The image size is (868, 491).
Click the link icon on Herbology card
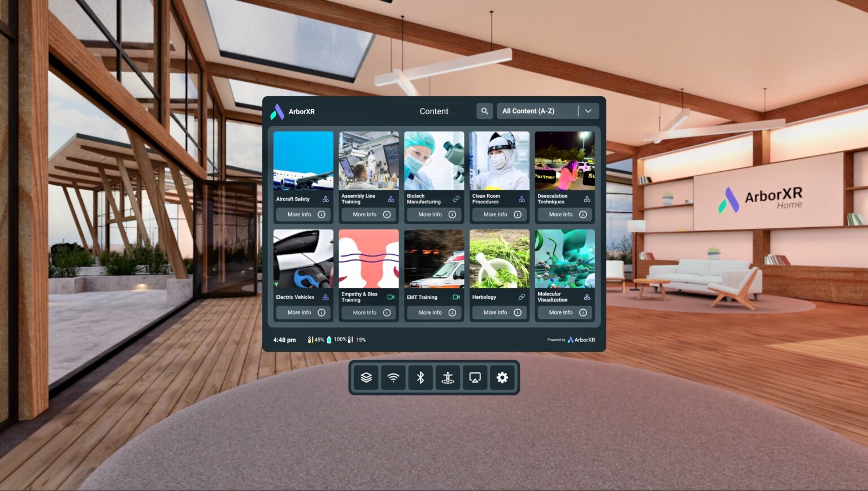(521, 296)
